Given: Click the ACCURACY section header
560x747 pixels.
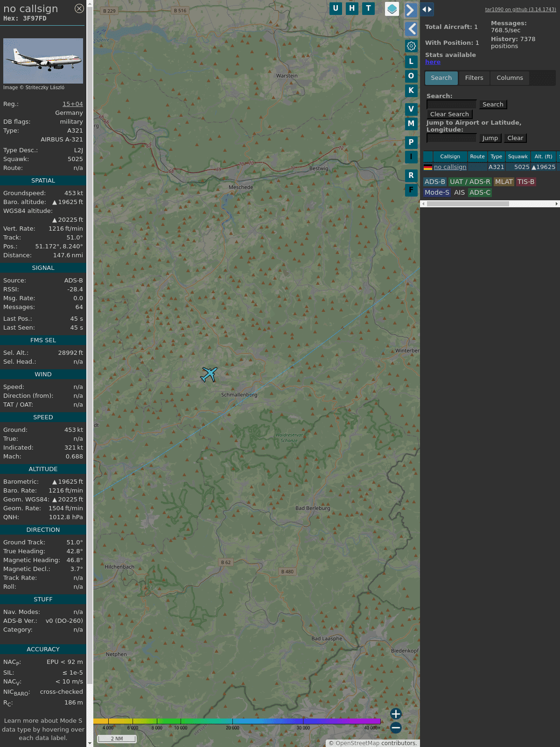Looking at the screenshot, I should tap(43, 649).
